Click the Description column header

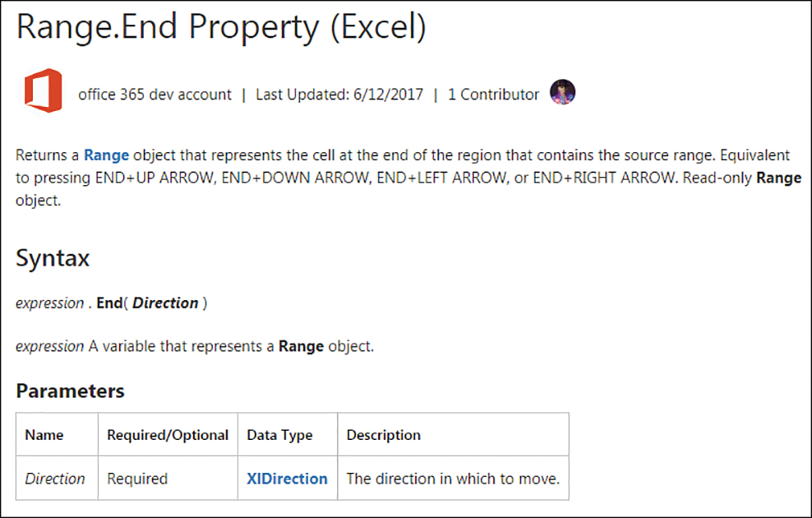pyautogui.click(x=383, y=435)
